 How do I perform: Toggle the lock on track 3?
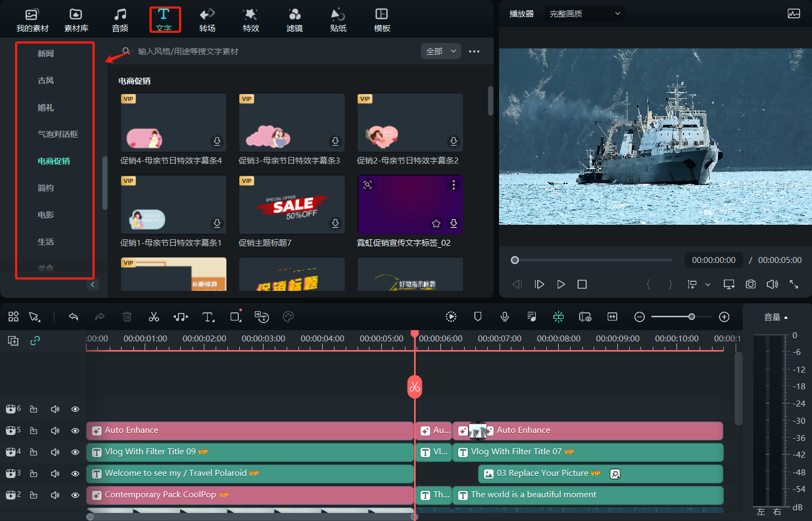(x=33, y=474)
